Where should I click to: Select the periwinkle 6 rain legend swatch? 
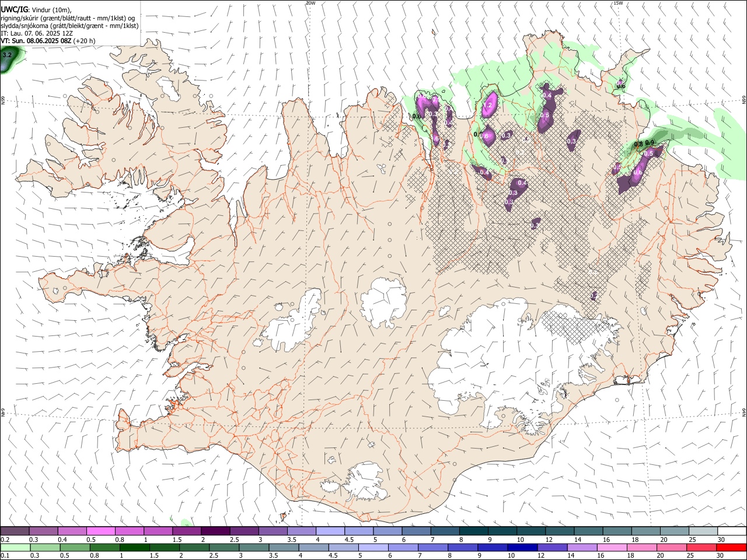pos(403,547)
